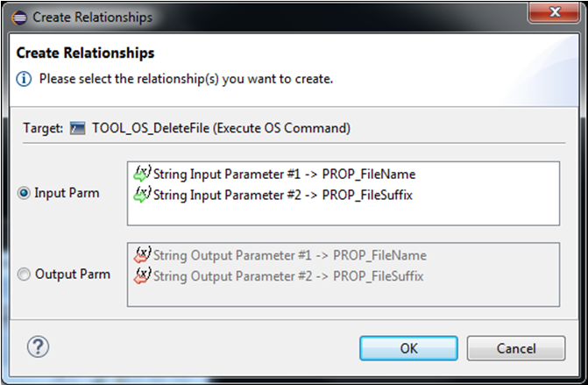
Task: Click the bold Create Relationships heading
Action: click(x=85, y=53)
